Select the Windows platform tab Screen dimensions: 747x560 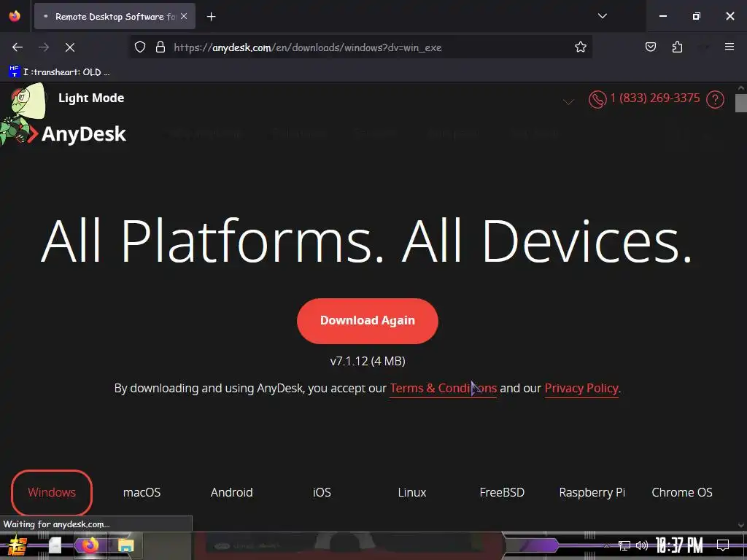[x=52, y=492]
